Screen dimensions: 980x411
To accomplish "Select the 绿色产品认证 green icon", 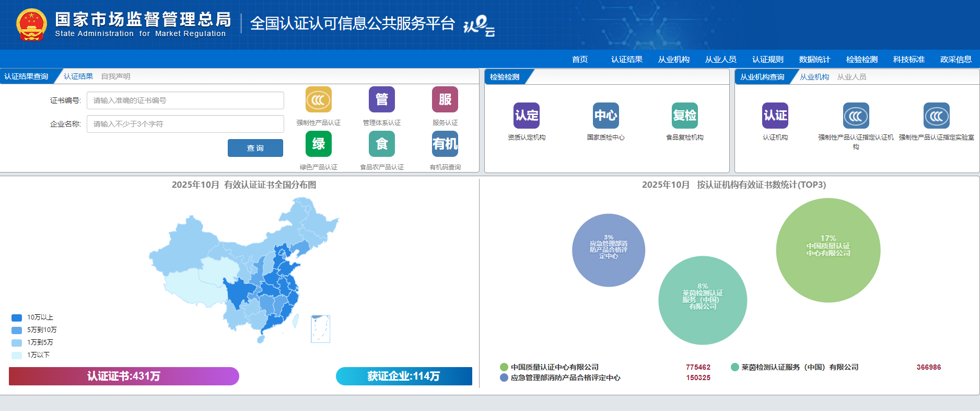I will coord(318,144).
